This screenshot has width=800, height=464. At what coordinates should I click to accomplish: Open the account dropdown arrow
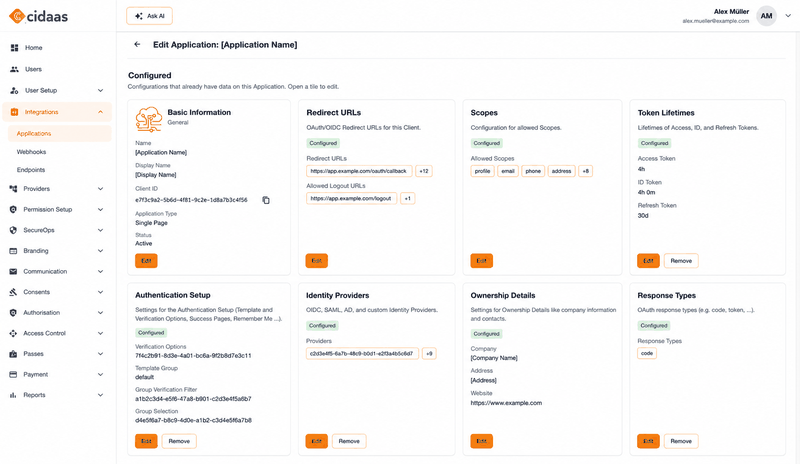point(788,16)
